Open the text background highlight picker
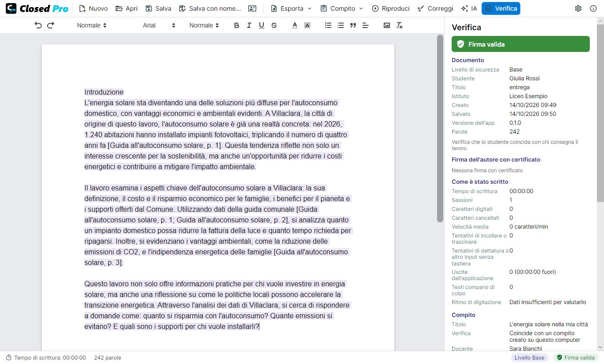Screen dimensions: 604x364 click(307, 25)
